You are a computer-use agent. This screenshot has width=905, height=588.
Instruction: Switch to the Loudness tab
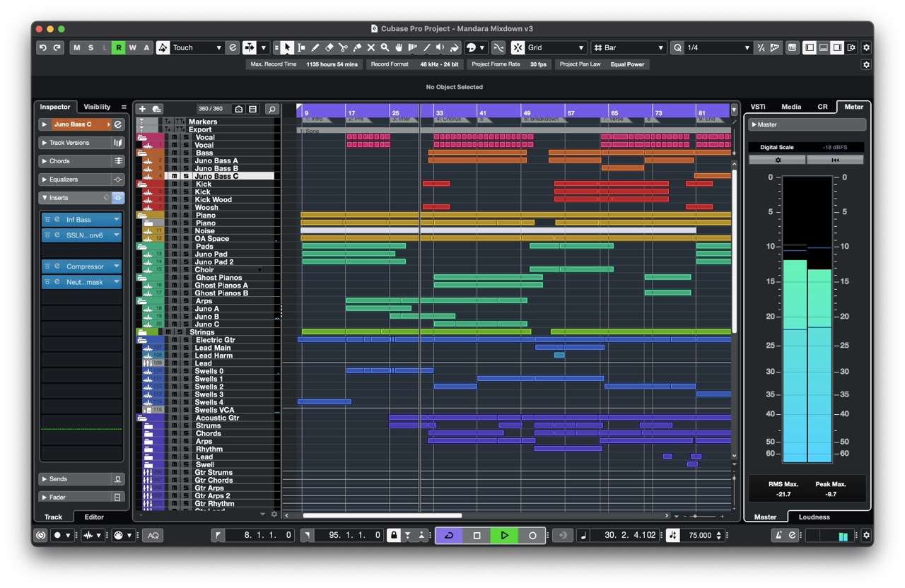pos(814,517)
